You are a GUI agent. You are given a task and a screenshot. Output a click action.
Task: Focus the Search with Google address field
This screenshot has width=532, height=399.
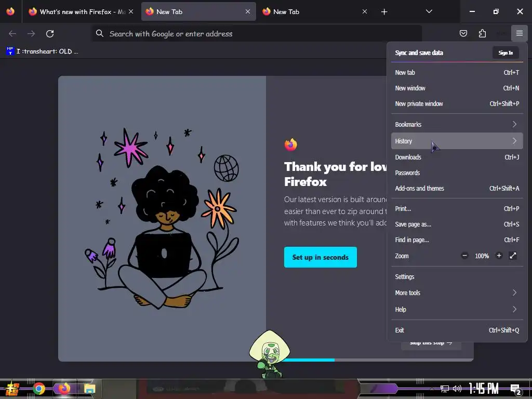pos(257,33)
